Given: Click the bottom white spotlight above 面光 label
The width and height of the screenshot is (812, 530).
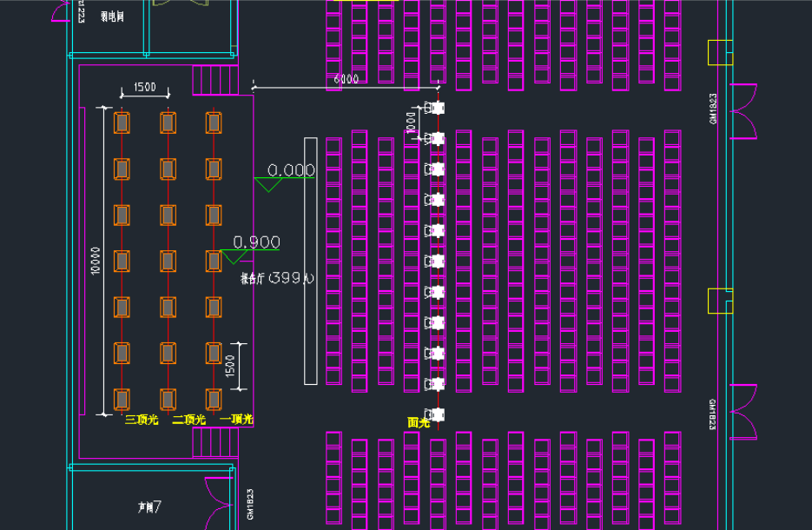Looking at the screenshot, I should tap(436, 414).
